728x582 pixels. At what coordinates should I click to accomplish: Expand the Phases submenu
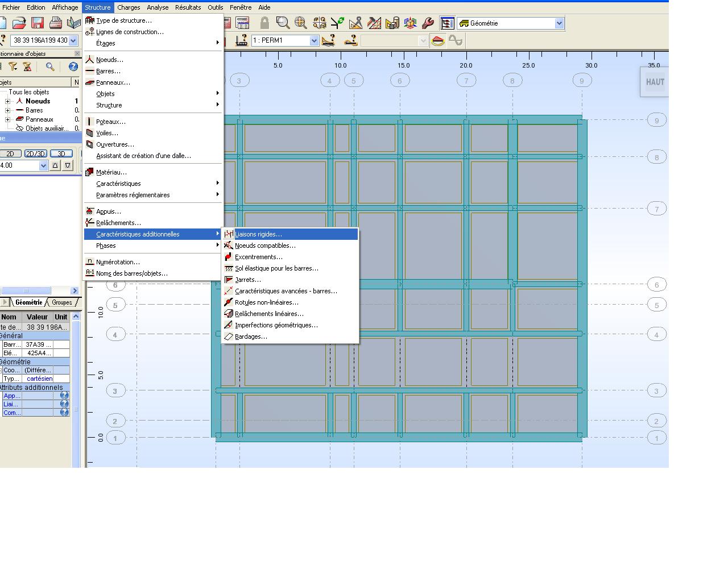(x=153, y=246)
